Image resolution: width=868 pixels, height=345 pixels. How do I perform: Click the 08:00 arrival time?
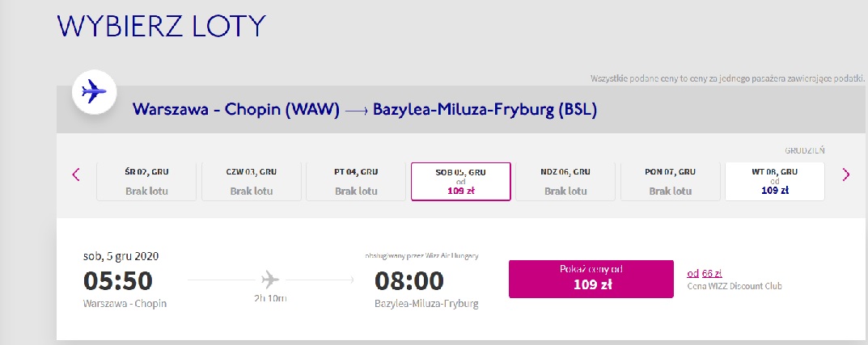(409, 280)
